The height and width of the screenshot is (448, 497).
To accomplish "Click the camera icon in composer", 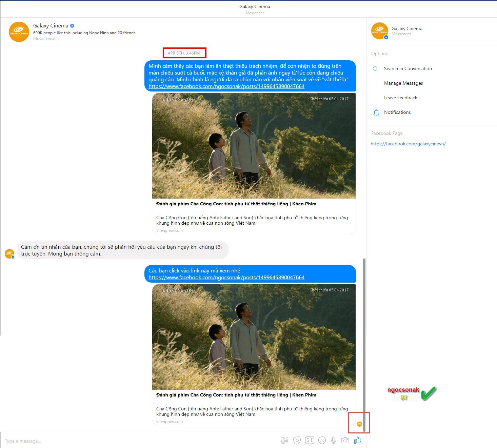I will point(345,440).
